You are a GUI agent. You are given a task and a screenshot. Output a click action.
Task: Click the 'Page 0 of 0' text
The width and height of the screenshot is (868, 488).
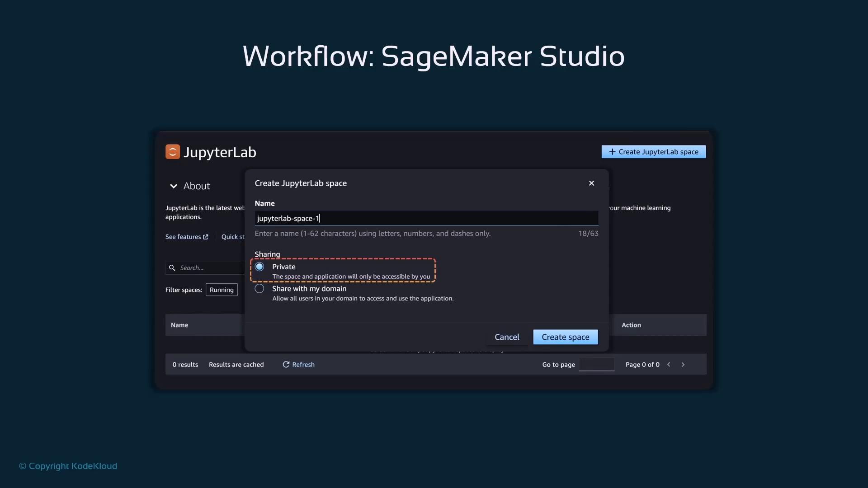tap(642, 365)
